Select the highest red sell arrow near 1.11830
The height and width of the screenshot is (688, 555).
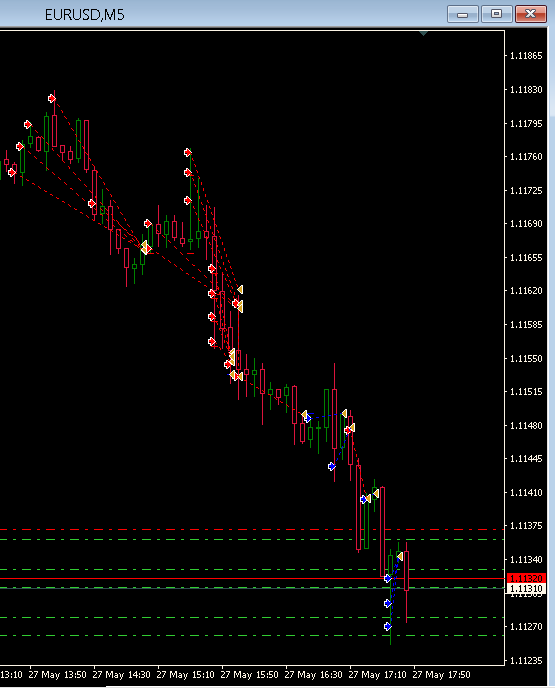52,99
